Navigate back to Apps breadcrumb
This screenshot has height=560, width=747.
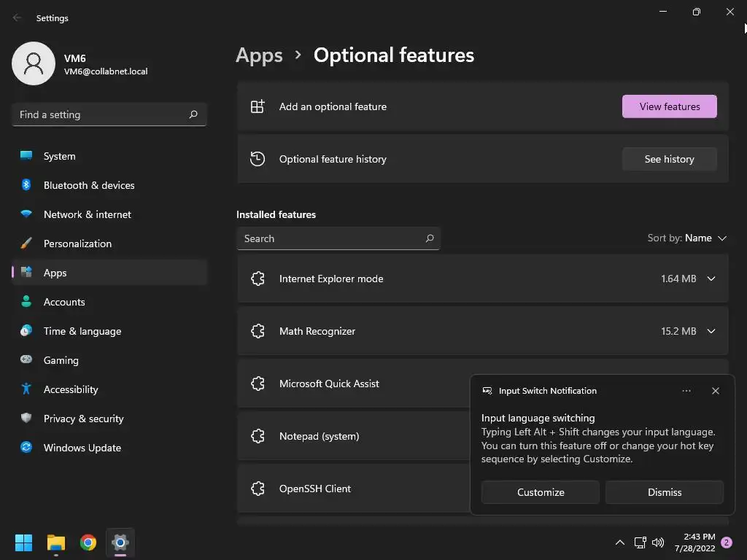point(259,55)
